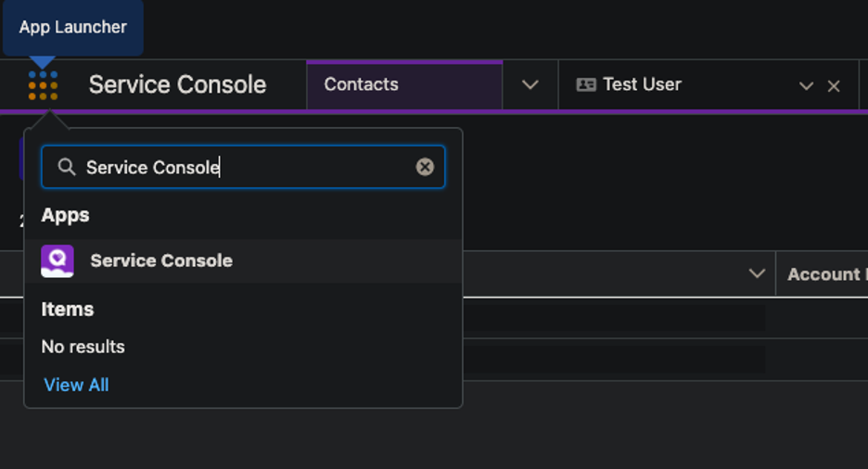
Task: Click the No results text
Action: pos(83,347)
